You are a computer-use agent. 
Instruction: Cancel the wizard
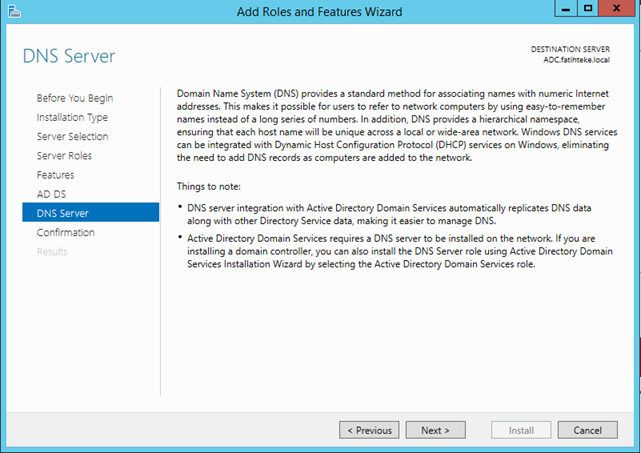click(587, 430)
